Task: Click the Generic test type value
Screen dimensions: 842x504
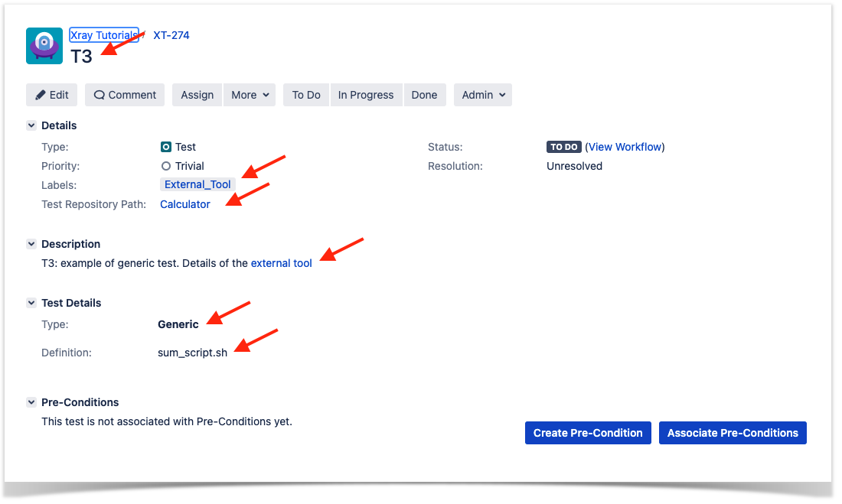Action: pyautogui.click(x=178, y=325)
